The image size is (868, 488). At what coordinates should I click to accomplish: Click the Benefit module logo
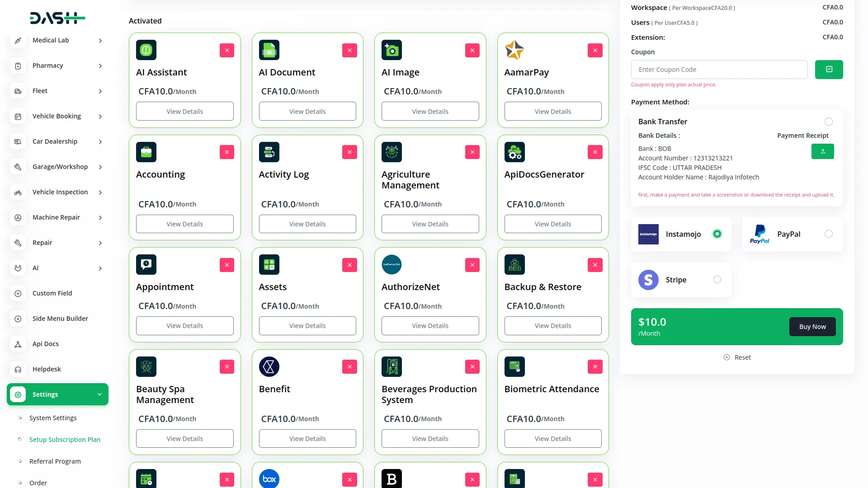269,366
